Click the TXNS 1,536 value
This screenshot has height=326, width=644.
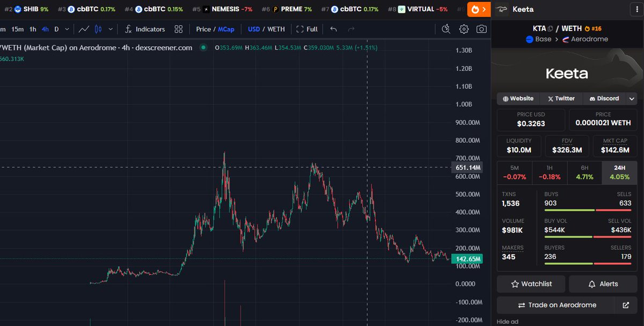pos(510,204)
